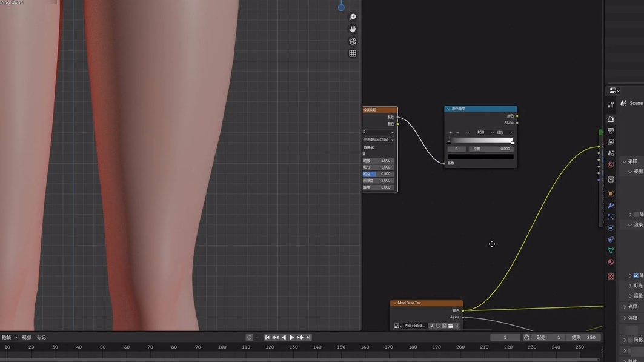Open the Output properties printer icon
The image size is (644, 362).
pyautogui.click(x=611, y=130)
